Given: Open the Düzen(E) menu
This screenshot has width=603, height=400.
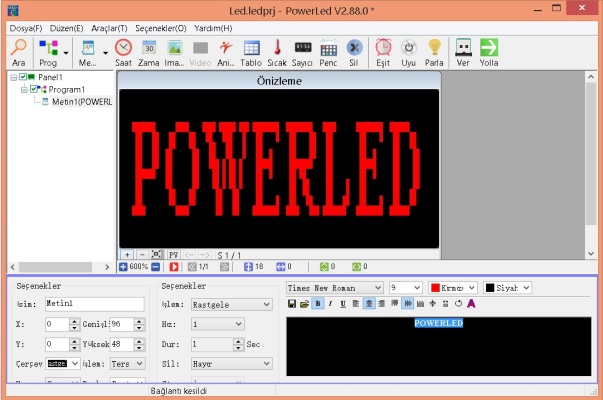Looking at the screenshot, I should pyautogui.click(x=67, y=28).
